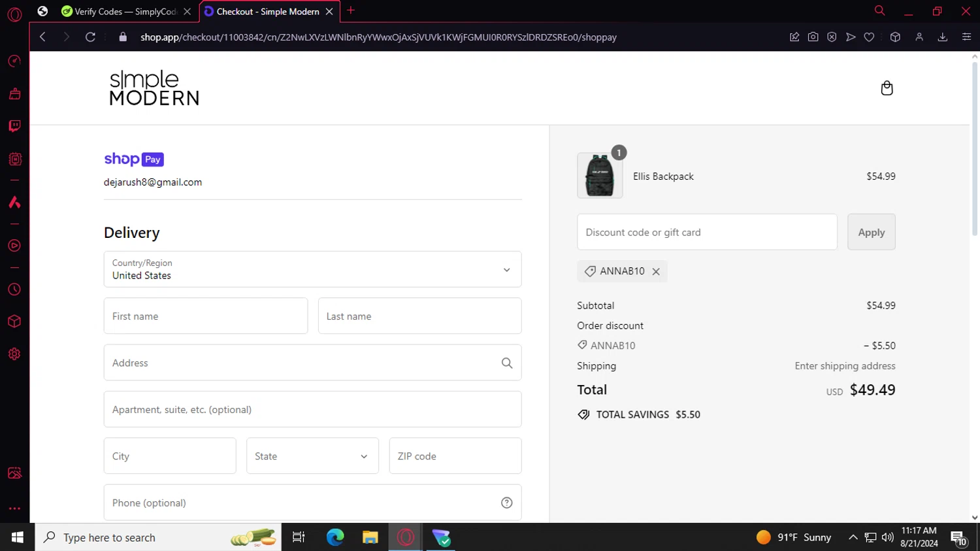Open GX Control speedometer panel in sidebar

[14, 61]
